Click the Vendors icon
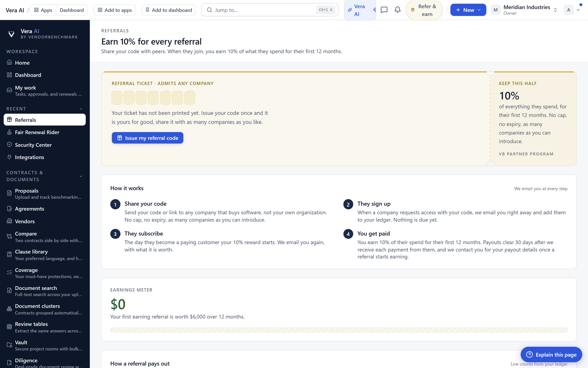Viewport: 588px width, 368px height. click(x=10, y=221)
